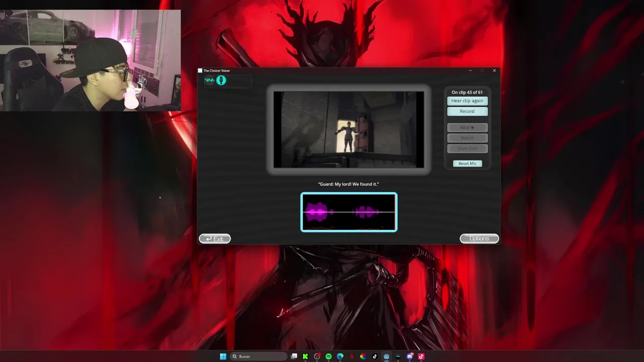Click the microphone icon in The Choicer Voicer
This screenshot has height=362, width=644.
pos(221,80)
